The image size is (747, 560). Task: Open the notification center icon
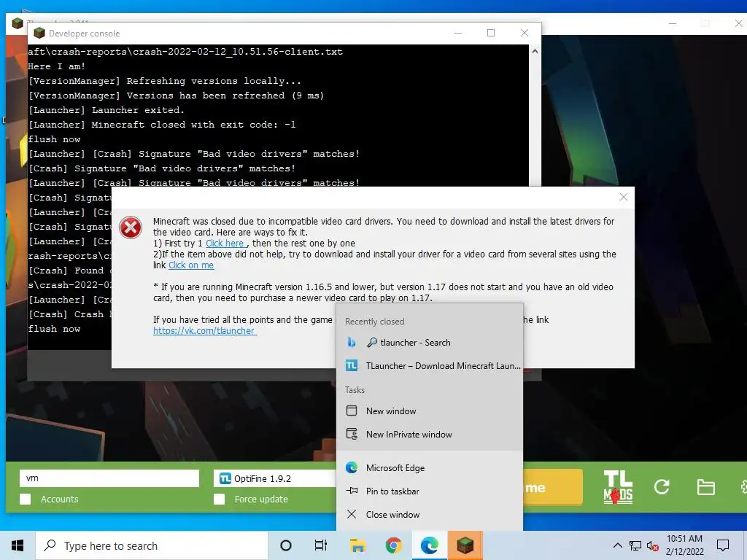click(723, 545)
